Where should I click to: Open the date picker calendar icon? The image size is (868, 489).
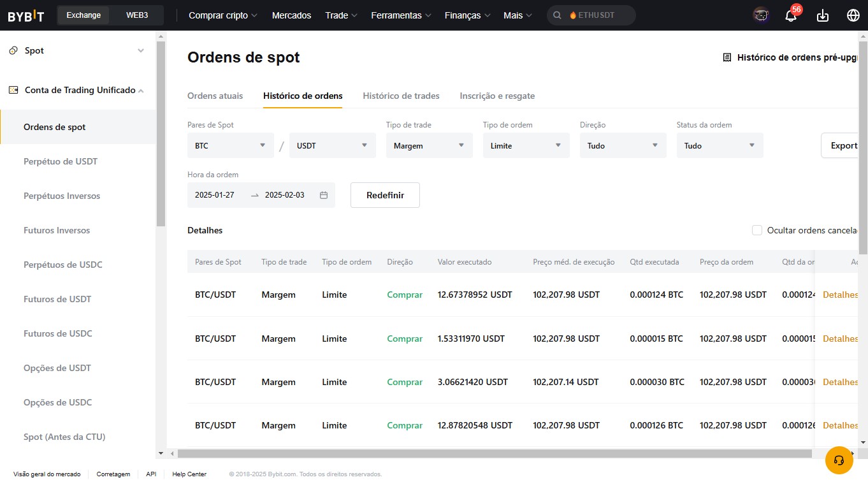325,194
